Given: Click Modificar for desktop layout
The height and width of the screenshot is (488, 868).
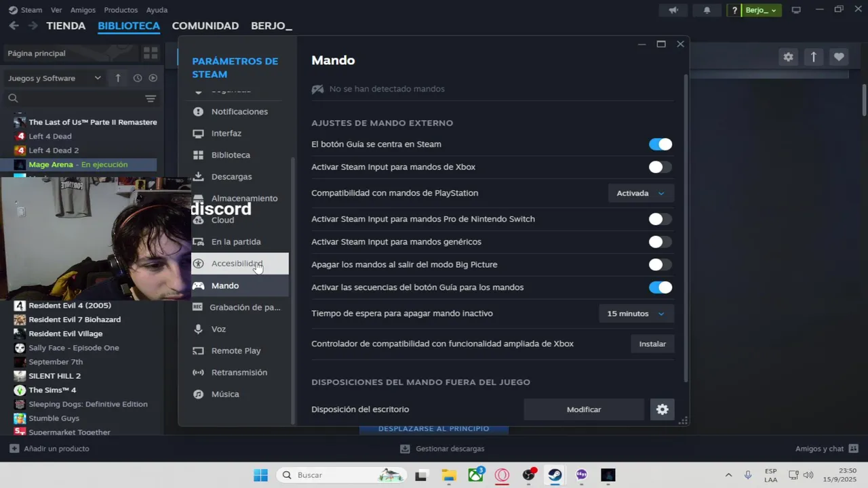Looking at the screenshot, I should 584,409.
